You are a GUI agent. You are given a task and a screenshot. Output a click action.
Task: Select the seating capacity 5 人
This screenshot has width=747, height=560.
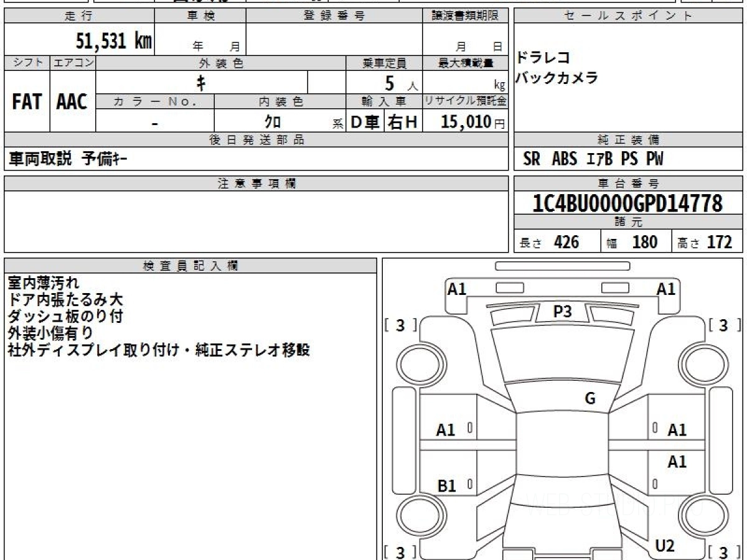tap(401, 83)
